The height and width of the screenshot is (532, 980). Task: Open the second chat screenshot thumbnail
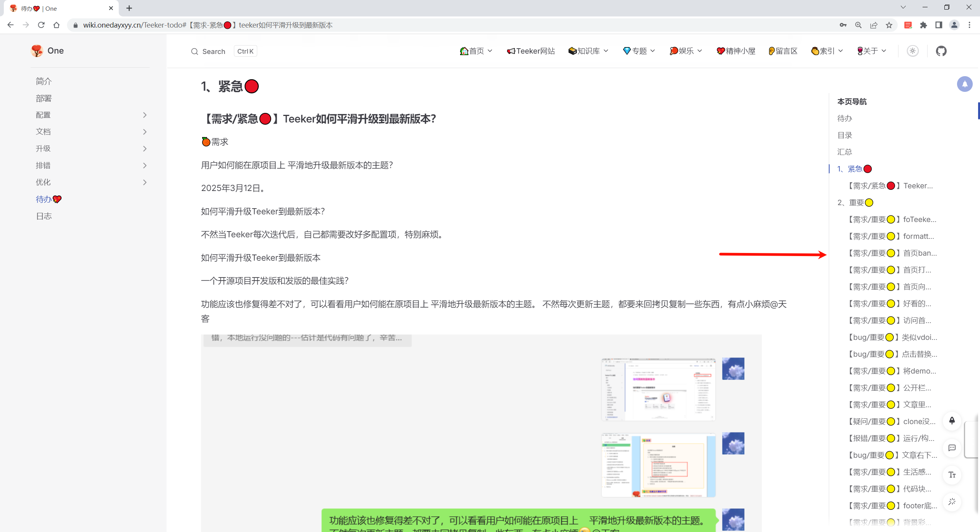tap(658, 465)
